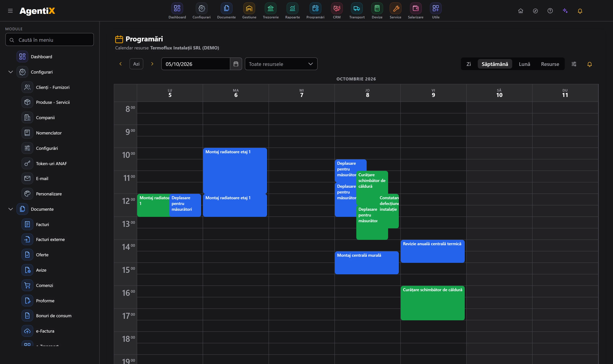
Task: Open Dashboard in sidebar
Action: [x=34, y=57]
